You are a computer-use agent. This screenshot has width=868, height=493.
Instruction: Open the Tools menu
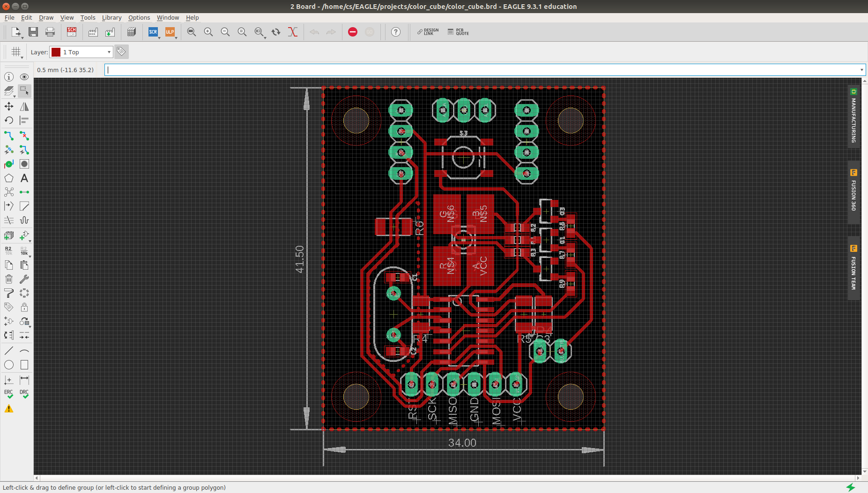pyautogui.click(x=88, y=18)
